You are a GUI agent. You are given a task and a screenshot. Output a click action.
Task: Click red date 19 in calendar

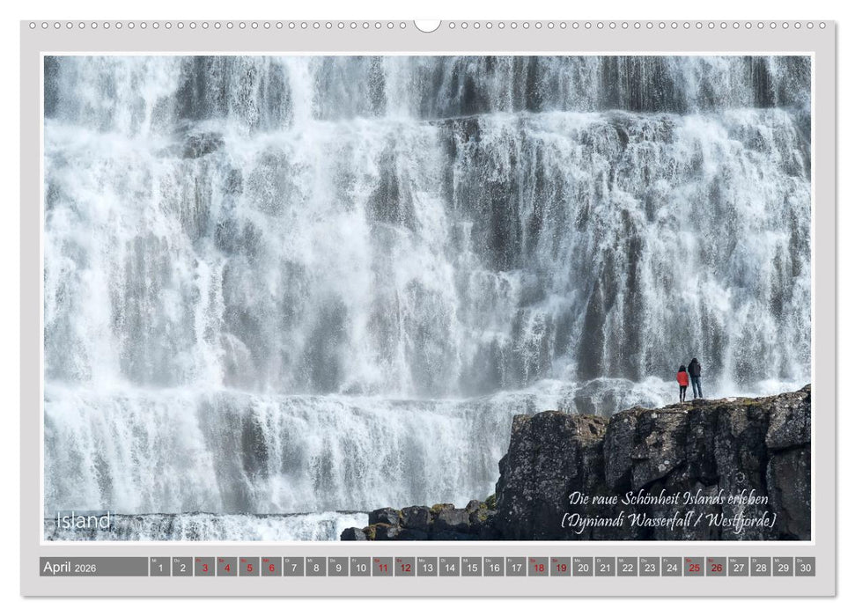[x=560, y=568]
